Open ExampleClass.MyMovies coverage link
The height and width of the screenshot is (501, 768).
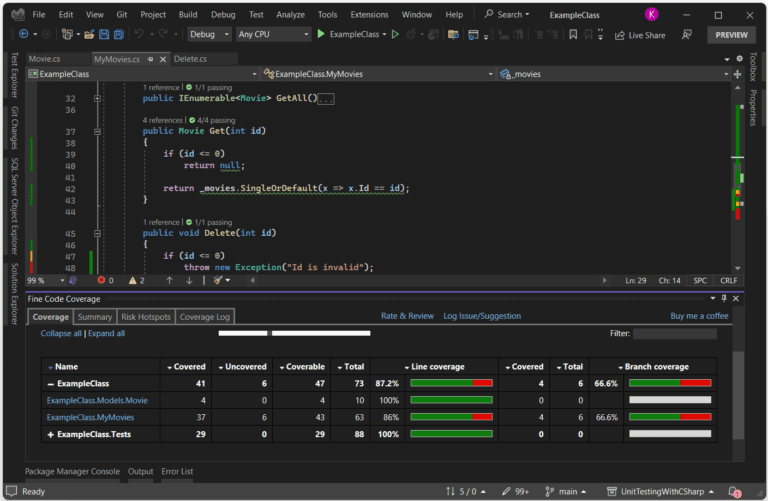coord(90,417)
